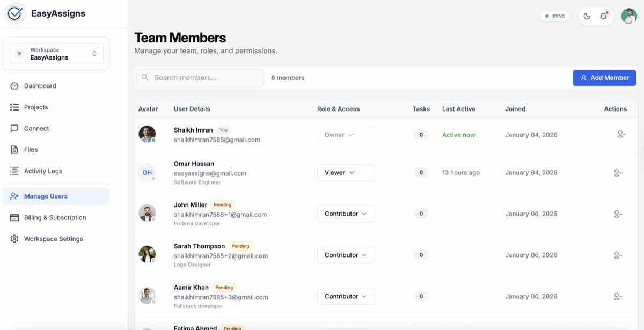644x330 pixels.
Task: Open the Files section
Action: [x=31, y=149]
